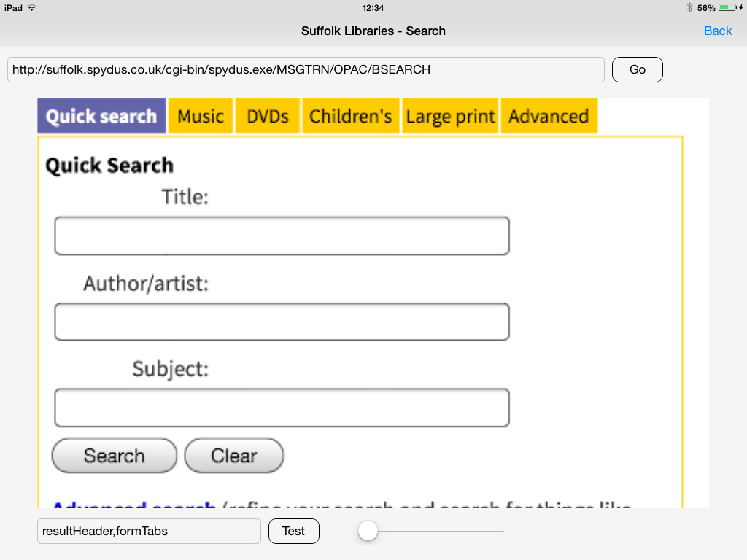This screenshot has height=560, width=747.
Task: Click the slider thumb at the bottom
Action: [368, 532]
